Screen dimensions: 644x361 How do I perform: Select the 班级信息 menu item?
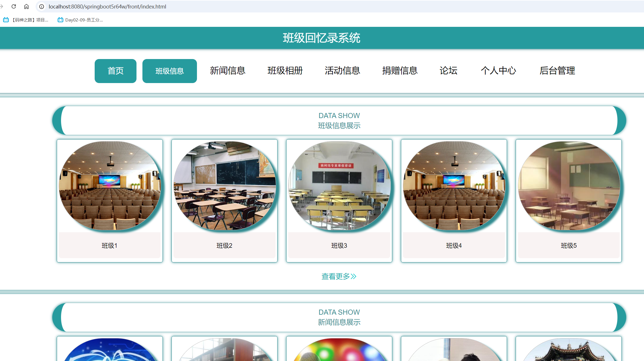tap(170, 71)
